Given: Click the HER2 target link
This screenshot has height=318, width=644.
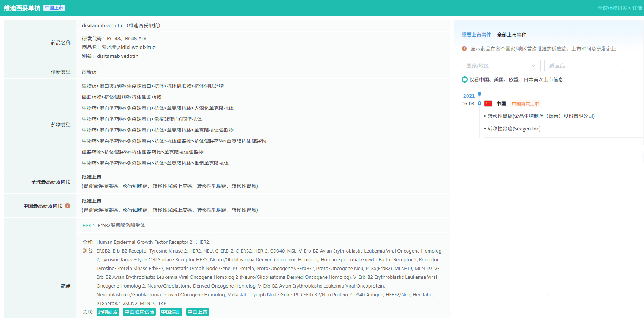Looking at the screenshot, I should tap(88, 226).
